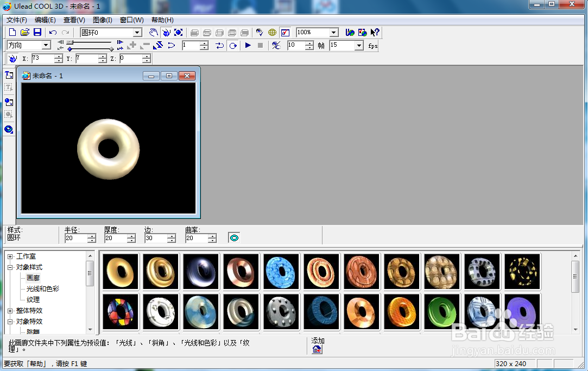Expand the 整体特效 tree node
Screen dimensions: 588x371
click(10, 311)
